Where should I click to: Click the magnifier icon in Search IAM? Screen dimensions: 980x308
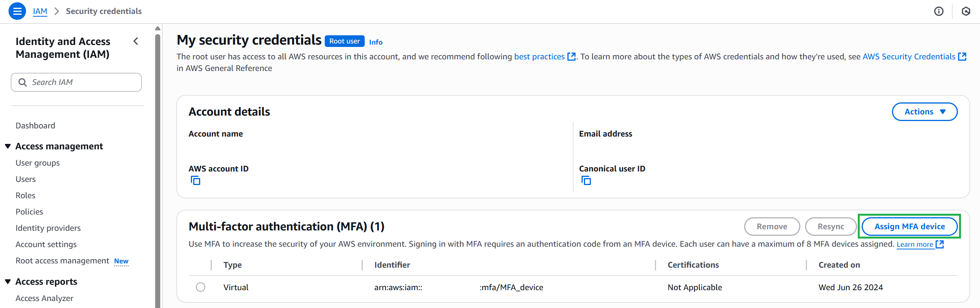coord(23,82)
